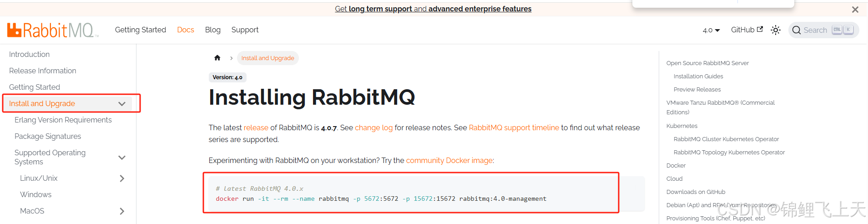
Task: Click the long term support banner link
Action: 433,9
